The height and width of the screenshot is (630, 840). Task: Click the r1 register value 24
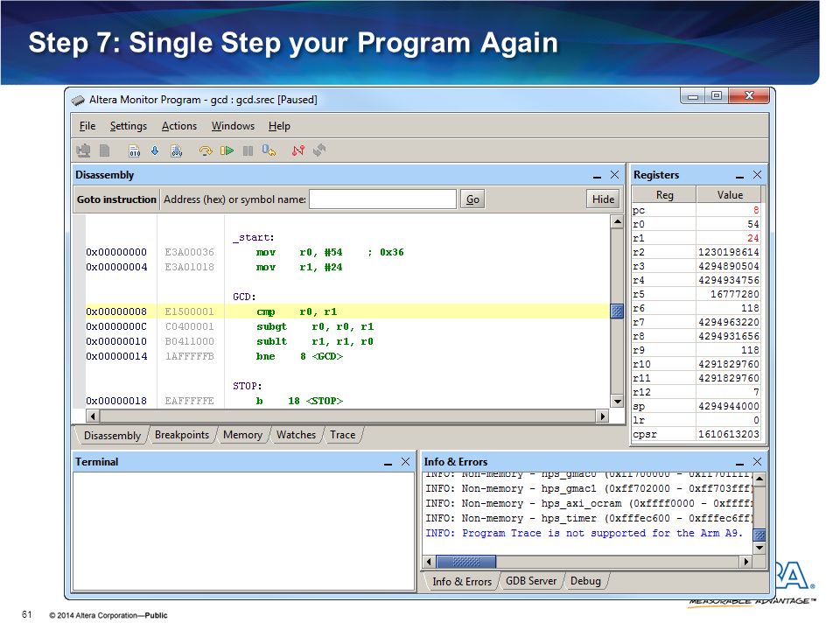coord(753,238)
